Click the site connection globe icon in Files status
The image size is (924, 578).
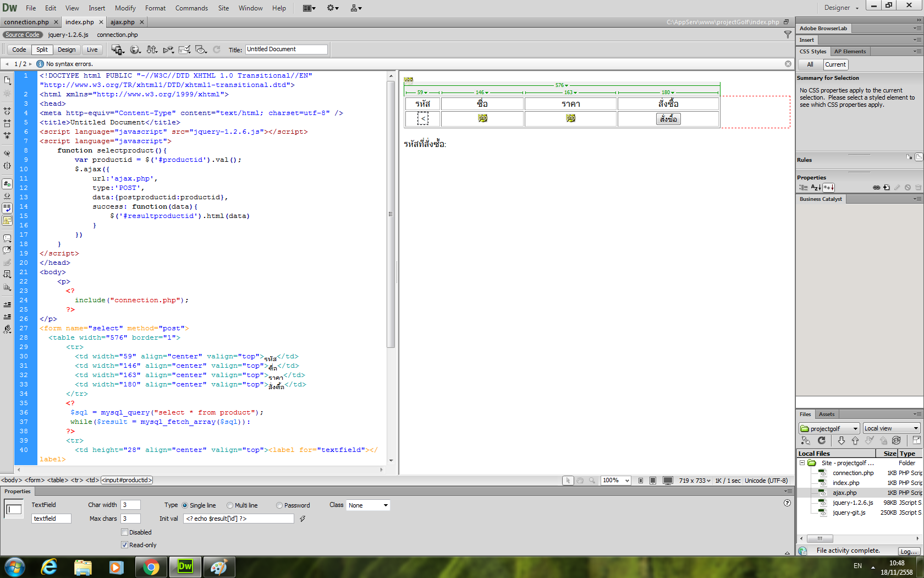click(803, 550)
